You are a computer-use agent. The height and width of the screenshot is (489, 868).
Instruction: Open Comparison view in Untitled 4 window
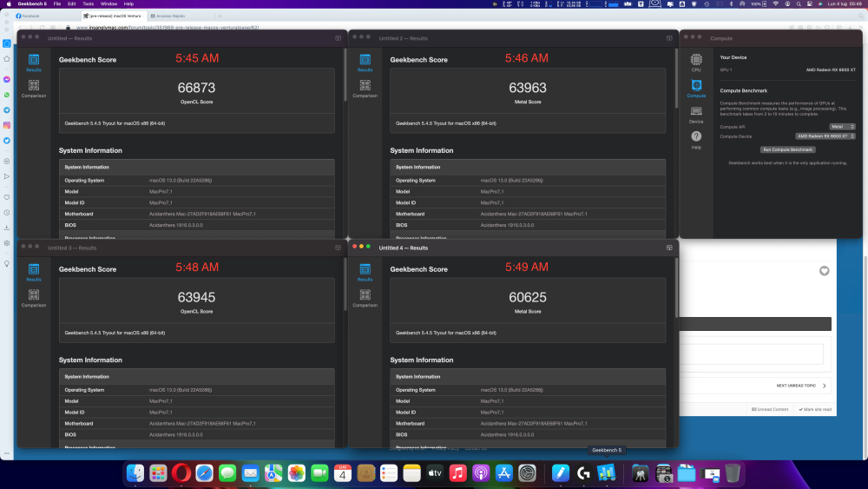pyautogui.click(x=365, y=298)
